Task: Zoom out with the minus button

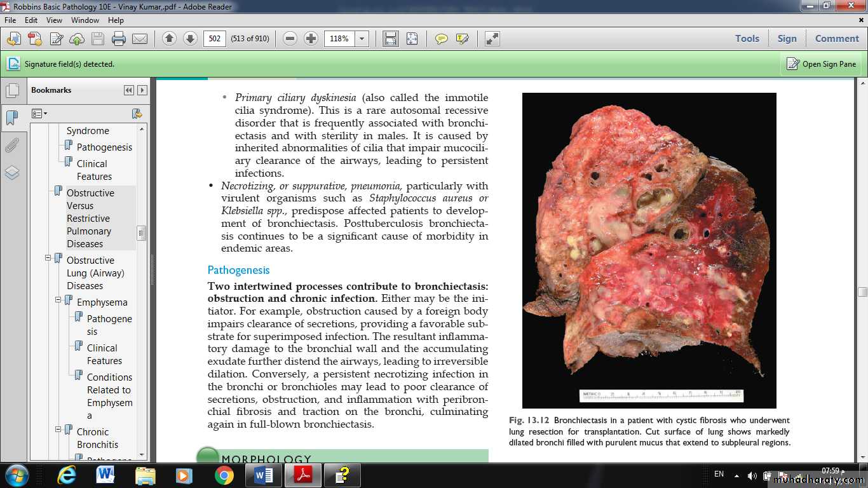Action: click(290, 39)
